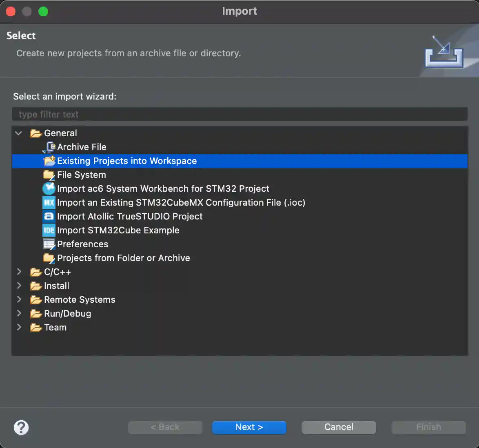This screenshot has width=479, height=448.
Task: Select the Archive File import icon
Action: (49, 147)
